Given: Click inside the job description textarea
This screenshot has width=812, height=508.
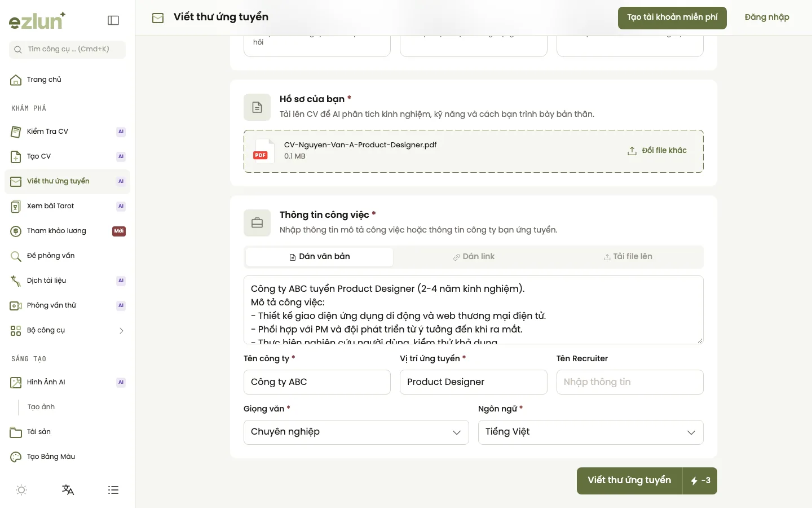Looking at the screenshot, I should coord(473,310).
